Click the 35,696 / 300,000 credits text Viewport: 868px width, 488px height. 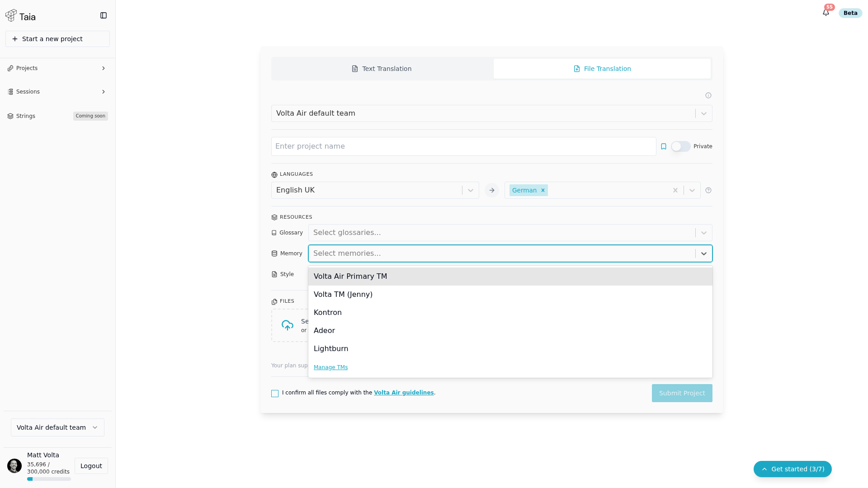48,468
